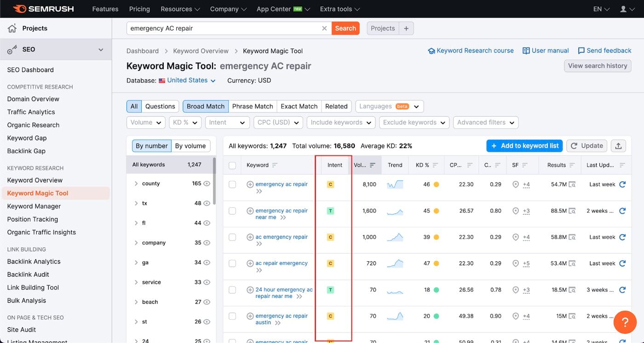Open the Include keywords dropdown

point(341,122)
